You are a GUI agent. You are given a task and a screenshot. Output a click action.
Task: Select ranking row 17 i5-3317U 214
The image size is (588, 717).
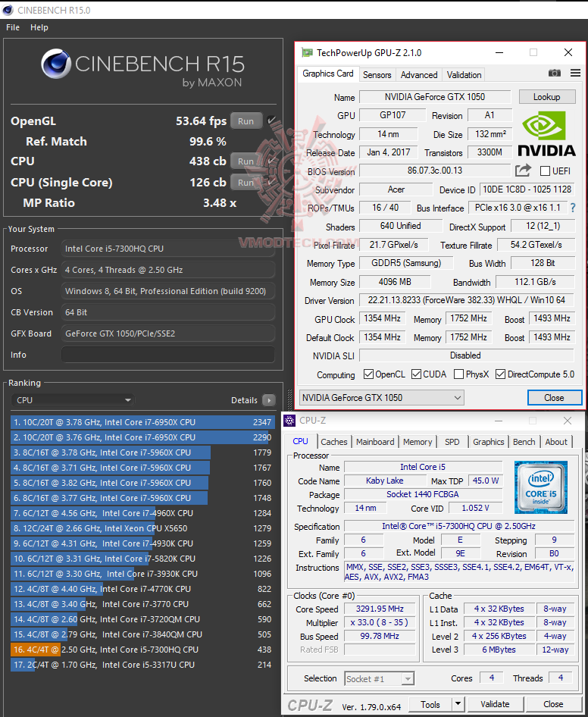coord(142,665)
